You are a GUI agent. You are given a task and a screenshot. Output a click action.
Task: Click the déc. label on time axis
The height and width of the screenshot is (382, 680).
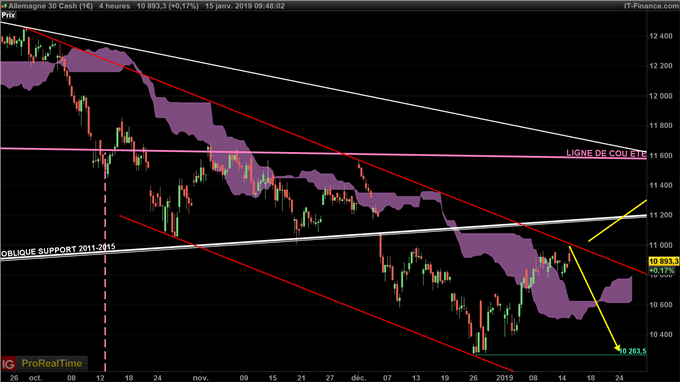[359, 378]
